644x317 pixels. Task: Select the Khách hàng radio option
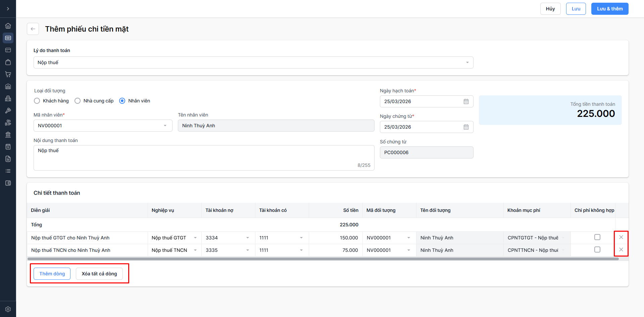click(37, 101)
